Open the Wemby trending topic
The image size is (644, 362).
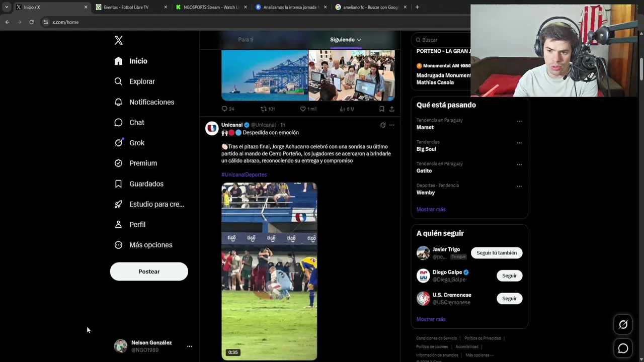point(426,193)
